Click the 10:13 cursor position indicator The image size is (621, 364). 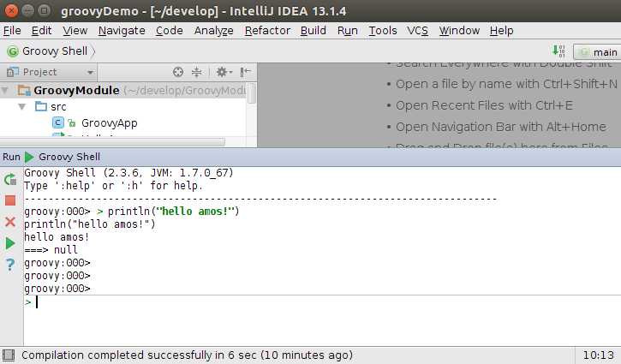tap(599, 355)
